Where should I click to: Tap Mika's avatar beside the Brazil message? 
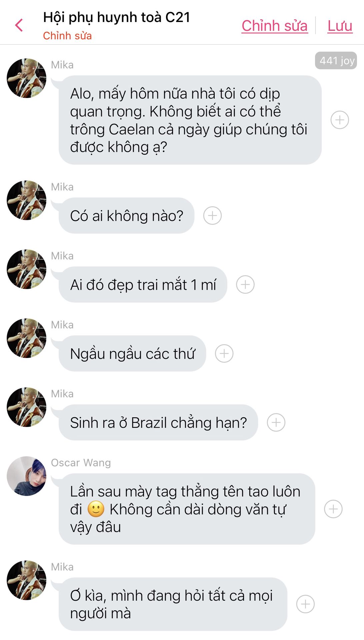pyautogui.click(x=27, y=407)
